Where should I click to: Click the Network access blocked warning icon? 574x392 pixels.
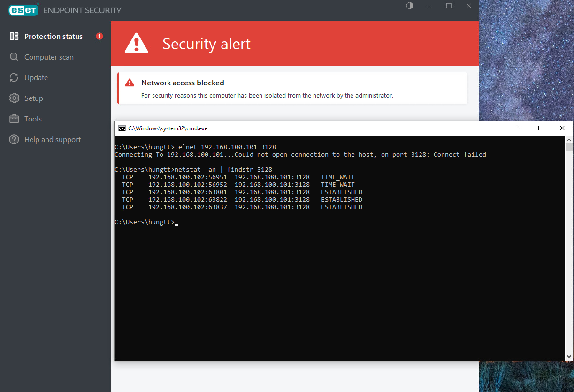130,83
